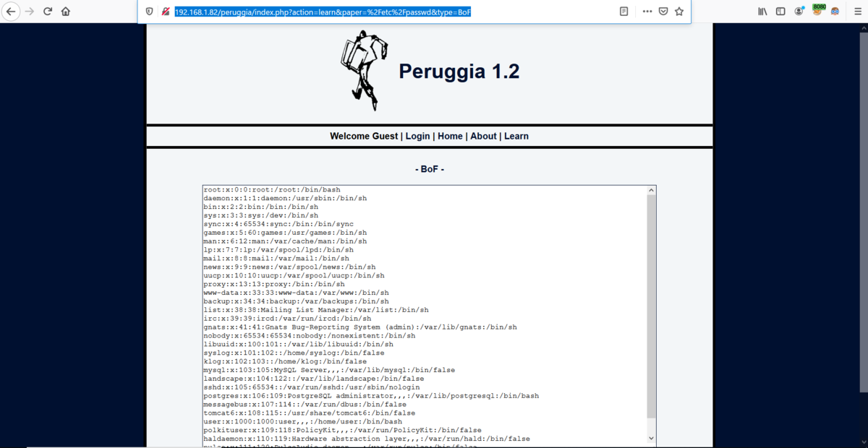Go back with the browser back arrow
This screenshot has height=448, width=868.
(11, 12)
